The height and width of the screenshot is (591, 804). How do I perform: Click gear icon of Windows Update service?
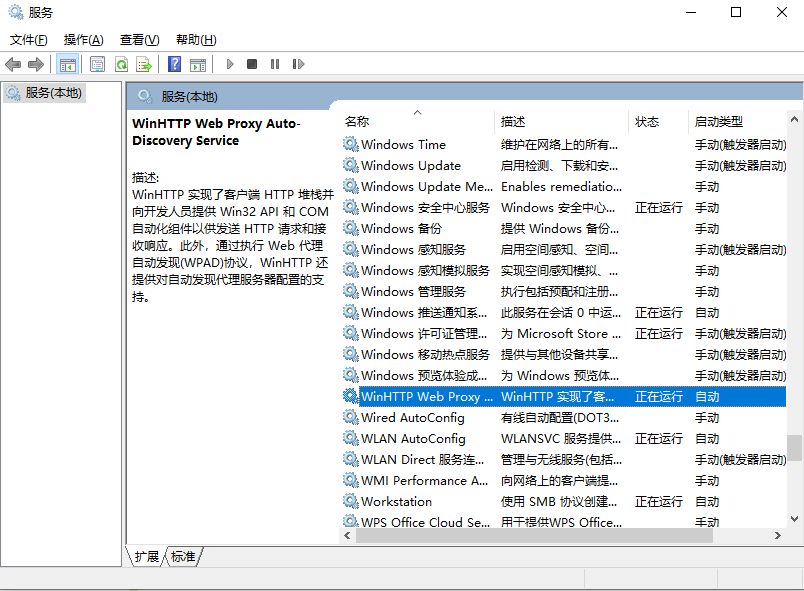coord(351,166)
